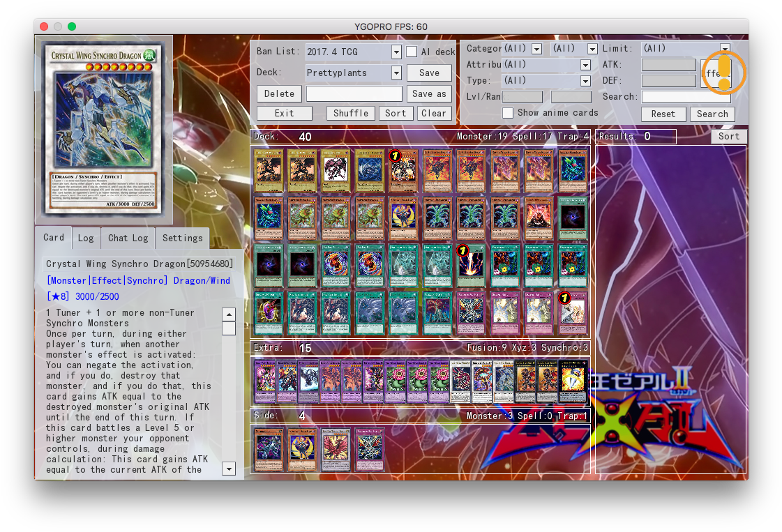Select the dark armored monster in the side deck
Viewport: 782px width, 532px height.
tap(269, 449)
